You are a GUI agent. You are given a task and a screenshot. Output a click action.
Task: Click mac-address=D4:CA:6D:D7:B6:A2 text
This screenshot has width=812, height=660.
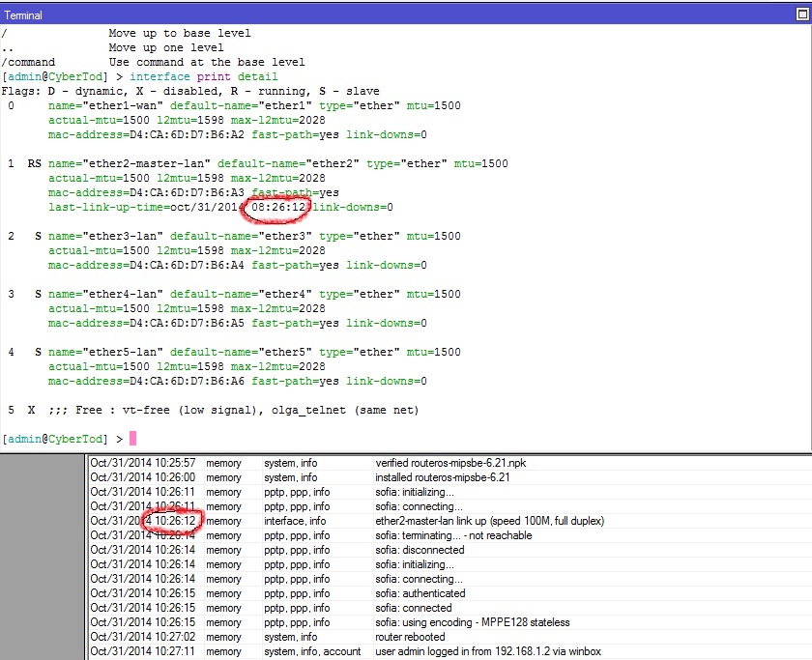pos(146,134)
